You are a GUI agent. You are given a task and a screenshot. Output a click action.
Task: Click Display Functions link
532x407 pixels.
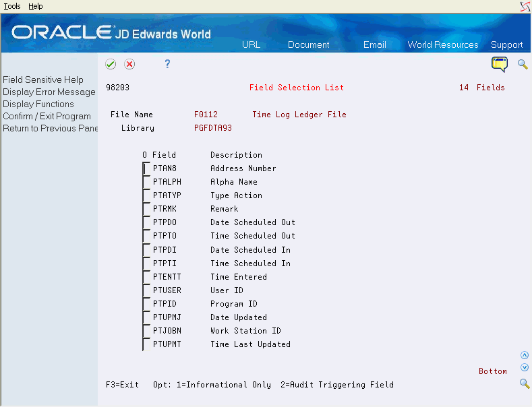pos(38,104)
